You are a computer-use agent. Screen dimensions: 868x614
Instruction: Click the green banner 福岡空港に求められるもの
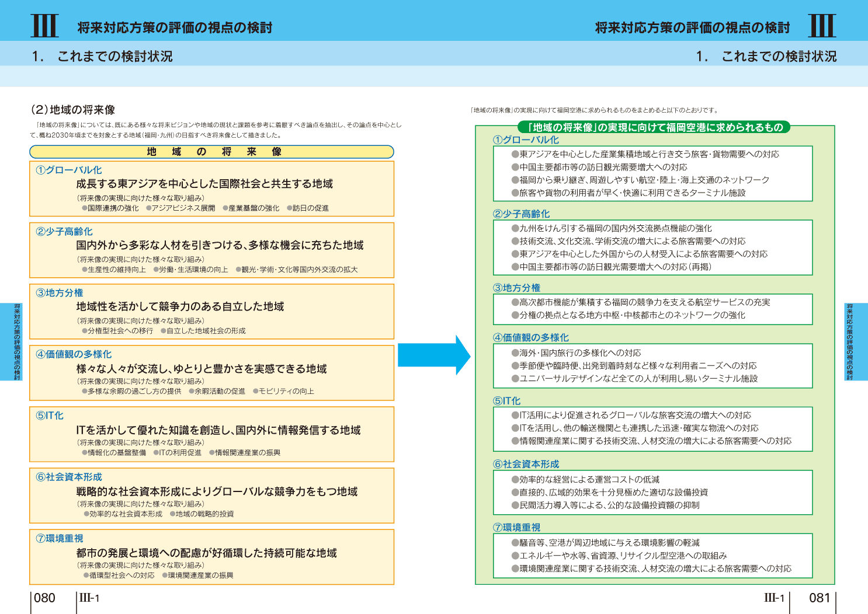[654, 127]
